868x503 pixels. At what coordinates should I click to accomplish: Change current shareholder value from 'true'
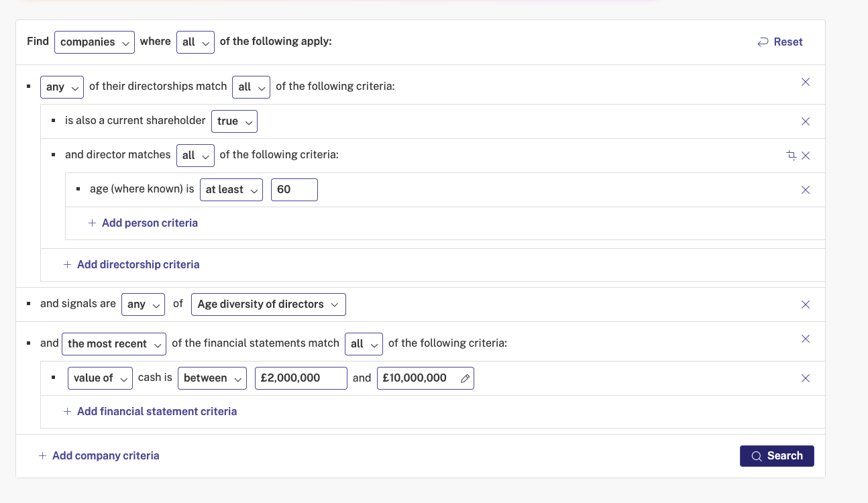[234, 121]
